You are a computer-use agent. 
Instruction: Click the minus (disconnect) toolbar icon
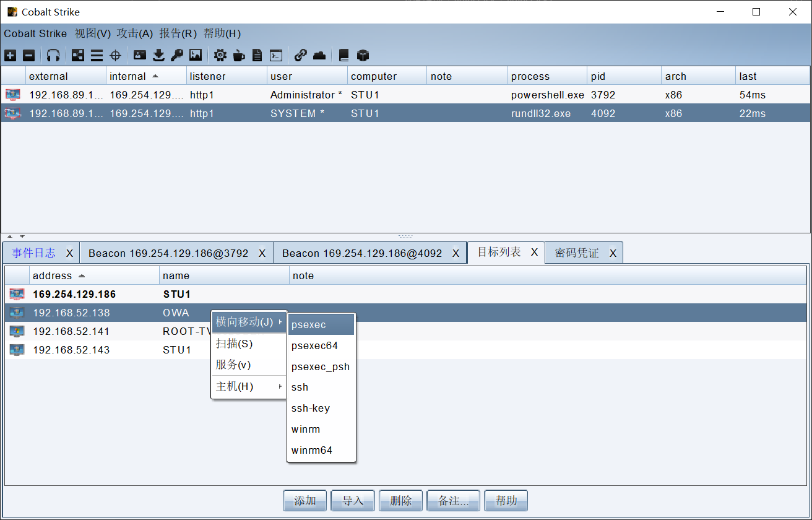[x=29, y=56]
